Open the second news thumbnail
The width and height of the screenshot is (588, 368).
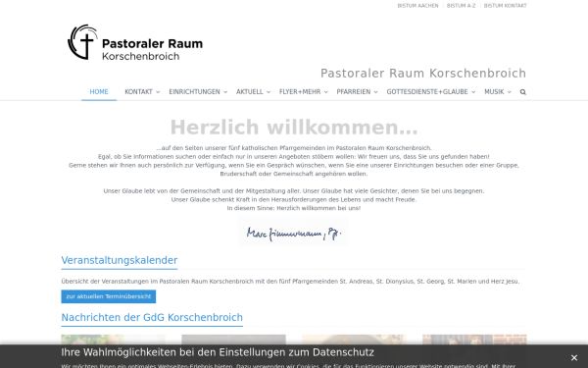coord(233,340)
